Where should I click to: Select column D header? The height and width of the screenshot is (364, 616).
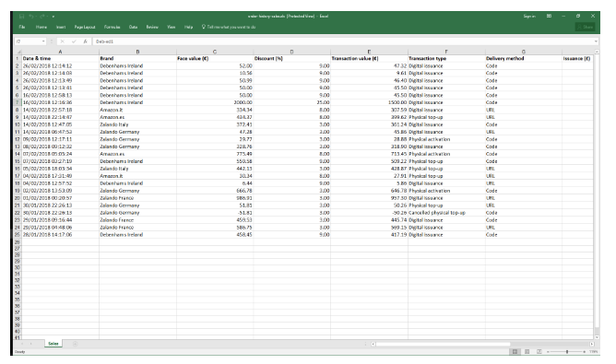coord(291,52)
